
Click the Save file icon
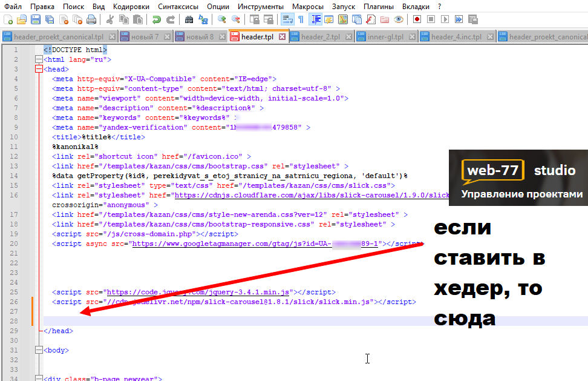tap(36, 19)
